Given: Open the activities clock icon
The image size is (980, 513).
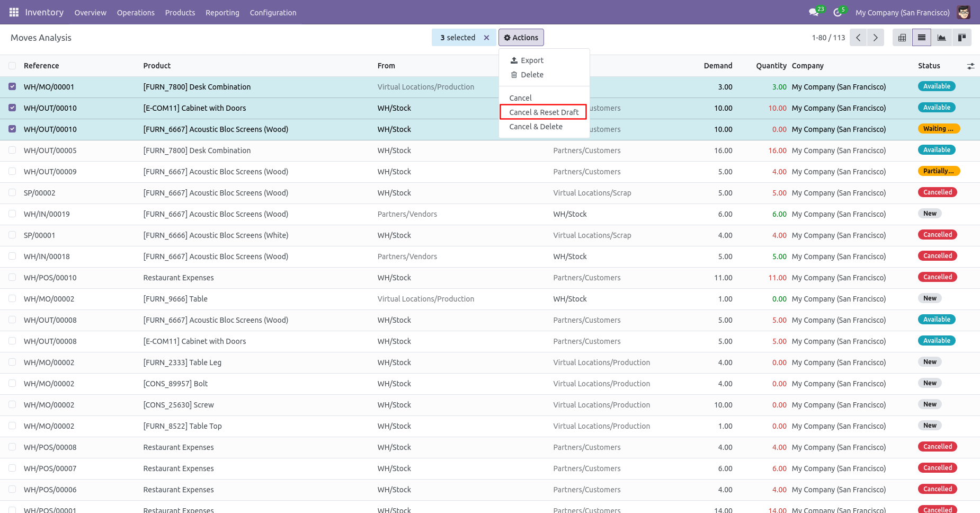Looking at the screenshot, I should (838, 12).
